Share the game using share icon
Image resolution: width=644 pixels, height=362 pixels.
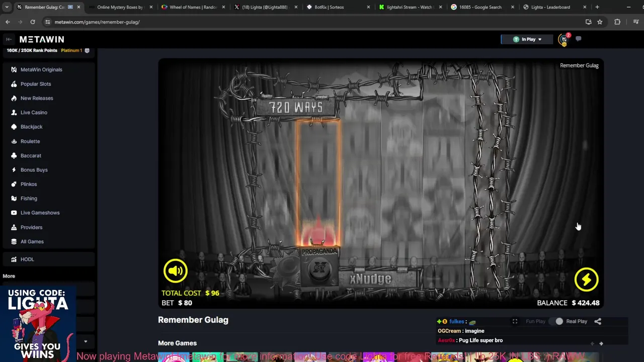click(598, 321)
